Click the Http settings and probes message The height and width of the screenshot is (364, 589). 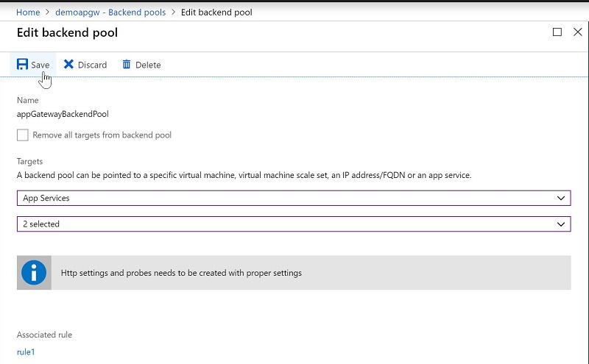coord(181,273)
